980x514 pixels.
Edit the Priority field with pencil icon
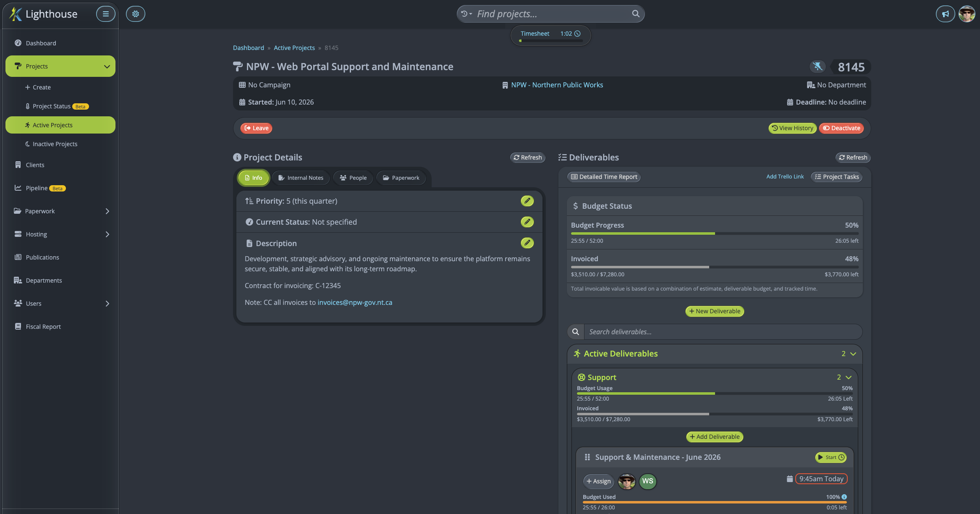[x=527, y=201]
